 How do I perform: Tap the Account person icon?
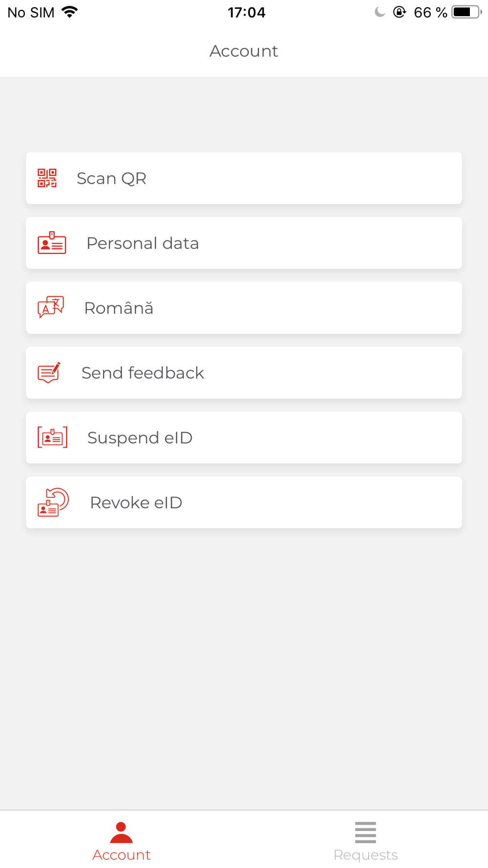[121, 832]
